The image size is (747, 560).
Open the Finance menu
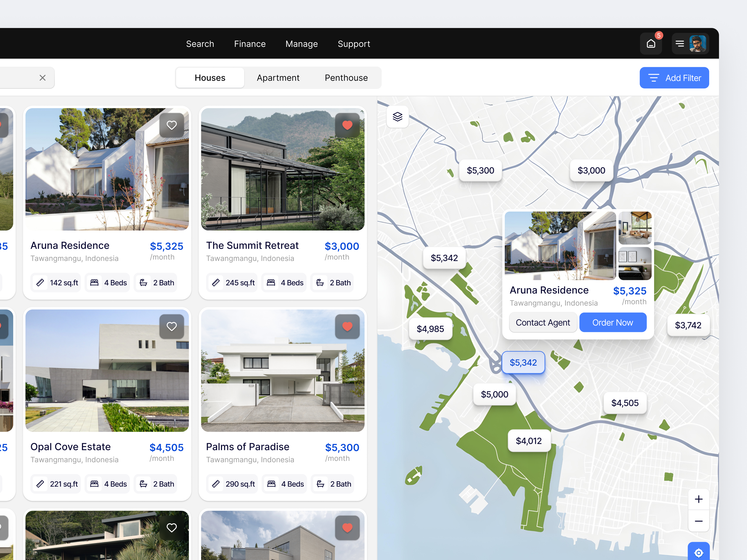click(x=250, y=44)
